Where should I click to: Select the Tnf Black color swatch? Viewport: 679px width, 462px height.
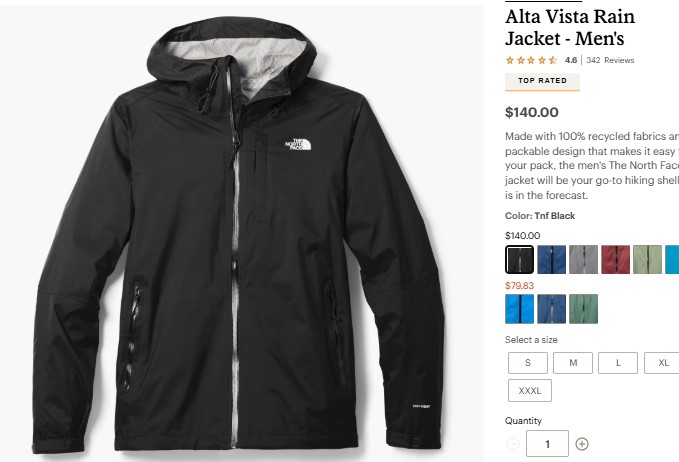[x=519, y=259]
